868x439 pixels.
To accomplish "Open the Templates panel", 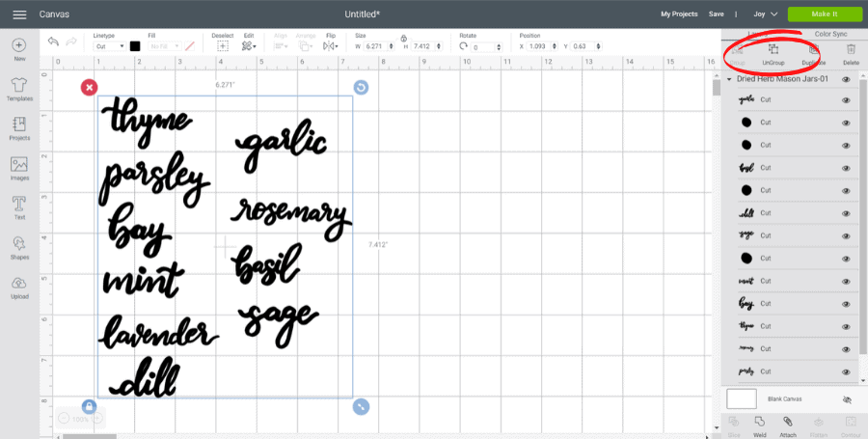I will click(x=19, y=89).
